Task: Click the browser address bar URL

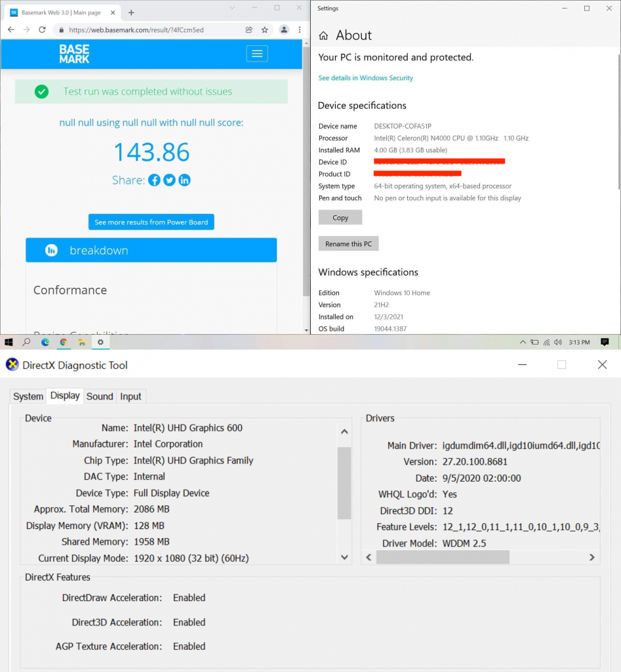Action: 136,30
